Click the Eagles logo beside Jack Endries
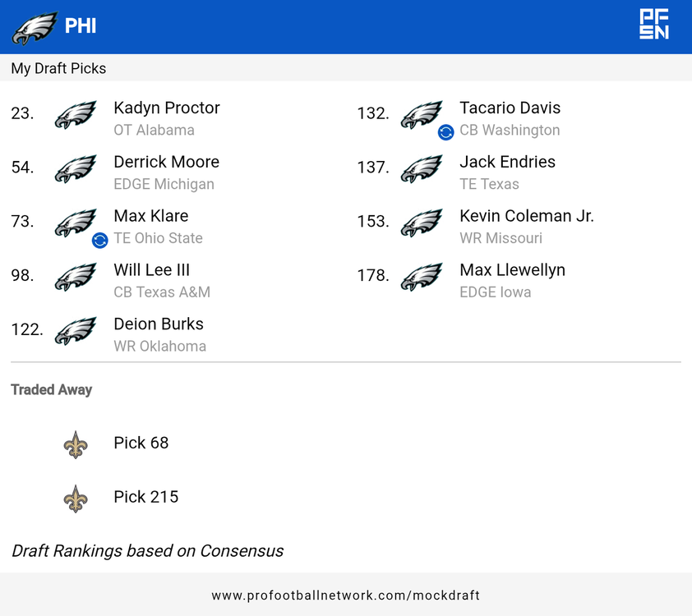The height and width of the screenshot is (616, 692). (422, 169)
